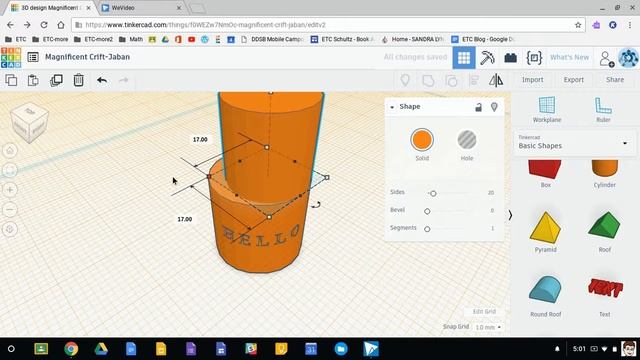Select the Workplane tool
Viewport: 640px width, 360px height.
point(547,109)
